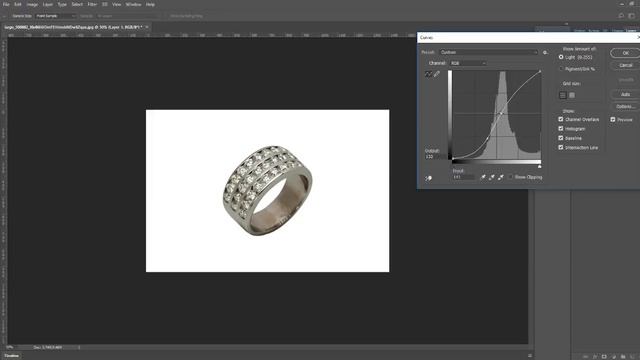Open the Window menu

tap(133, 4)
